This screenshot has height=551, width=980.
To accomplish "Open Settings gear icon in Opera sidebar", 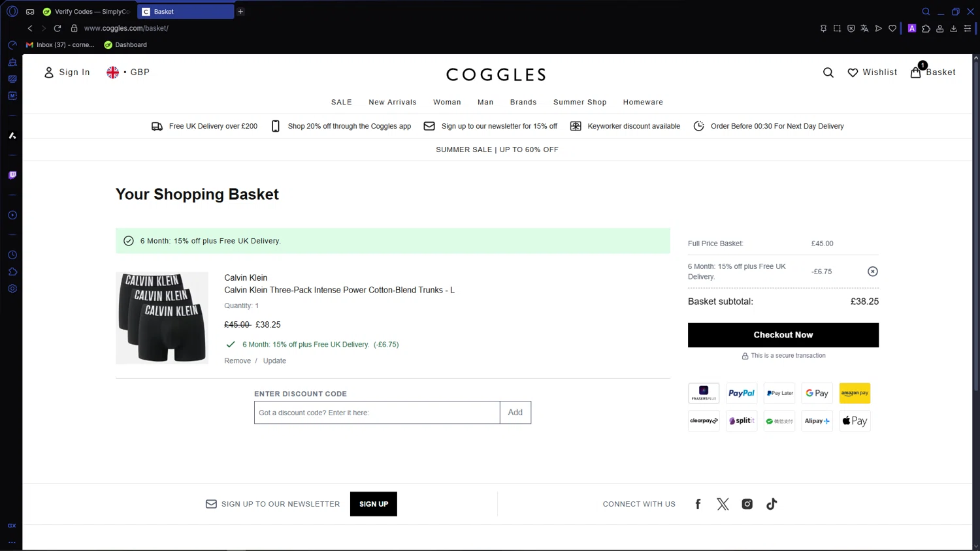I will point(12,289).
